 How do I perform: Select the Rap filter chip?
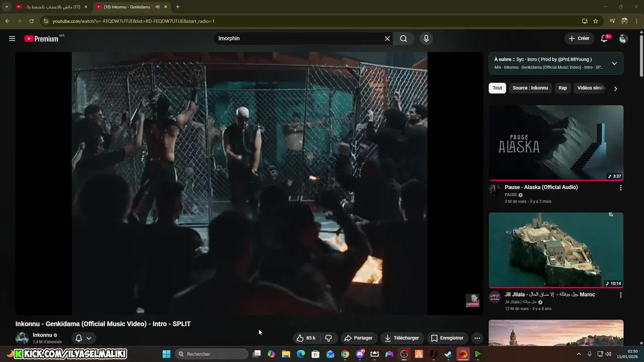click(562, 88)
